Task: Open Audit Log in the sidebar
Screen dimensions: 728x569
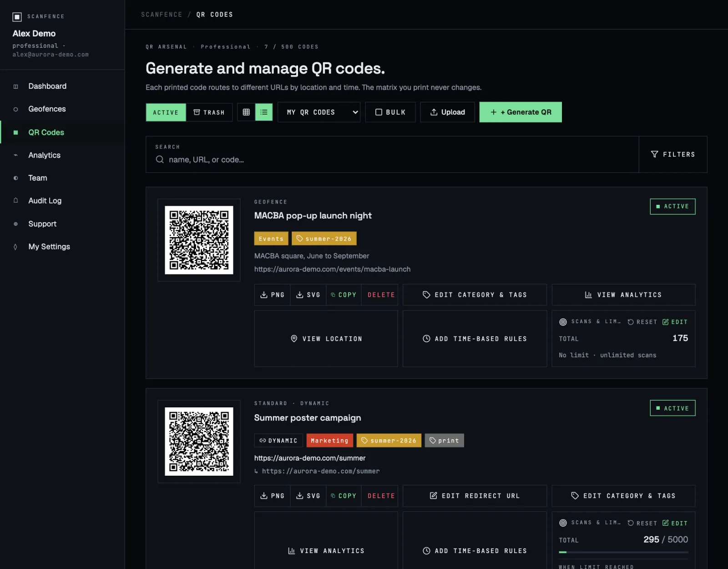Action: coord(62,201)
